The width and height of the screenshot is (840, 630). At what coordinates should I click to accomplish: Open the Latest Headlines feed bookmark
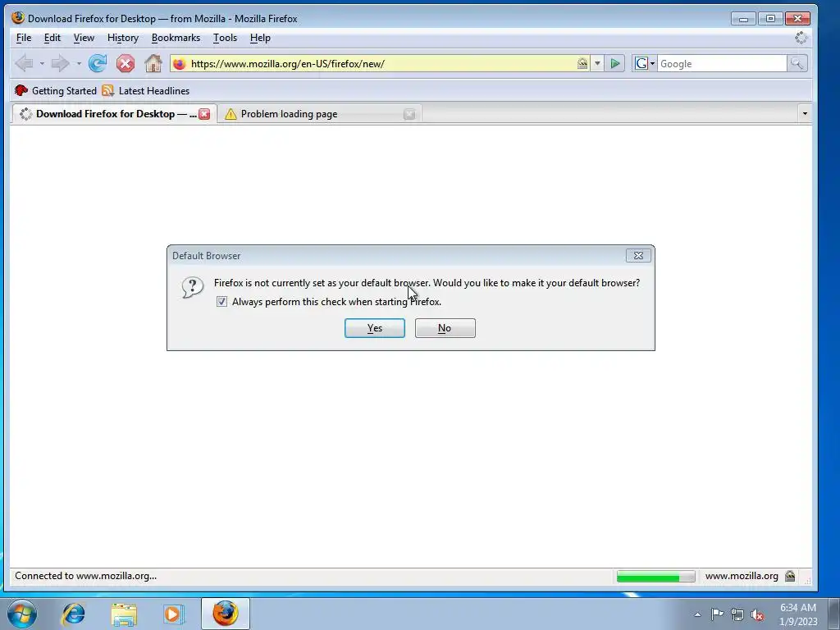click(x=146, y=90)
